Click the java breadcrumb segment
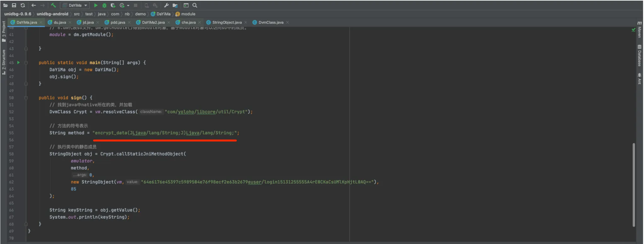Screen dimensions: 644x244 (102, 14)
